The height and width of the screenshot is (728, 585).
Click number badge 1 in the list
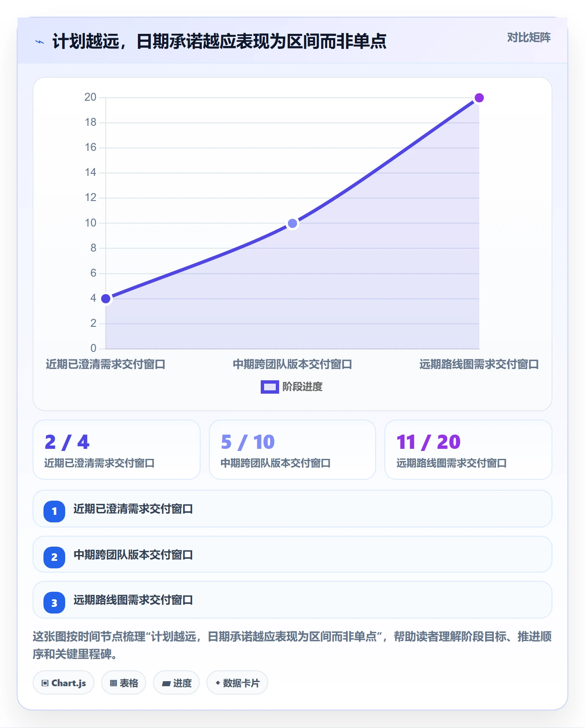(54, 511)
